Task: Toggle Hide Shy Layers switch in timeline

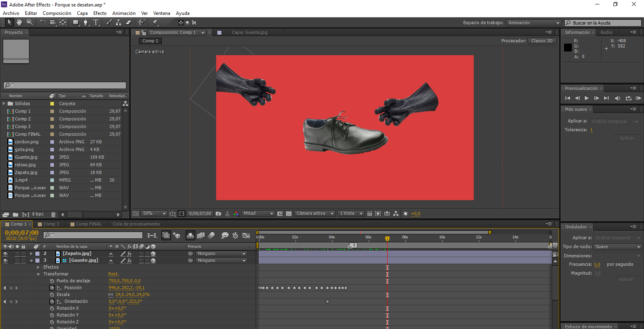Action: click(x=190, y=235)
